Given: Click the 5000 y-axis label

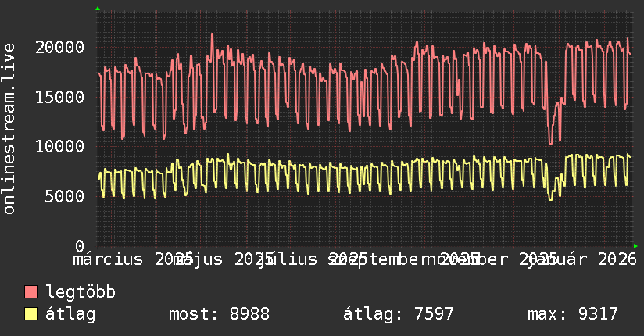Looking at the screenshot, I should click(x=65, y=196).
